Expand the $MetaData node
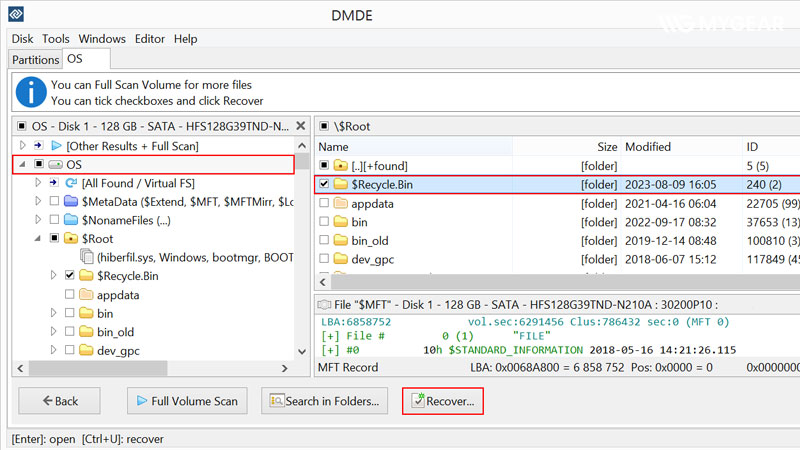 coord(38,201)
